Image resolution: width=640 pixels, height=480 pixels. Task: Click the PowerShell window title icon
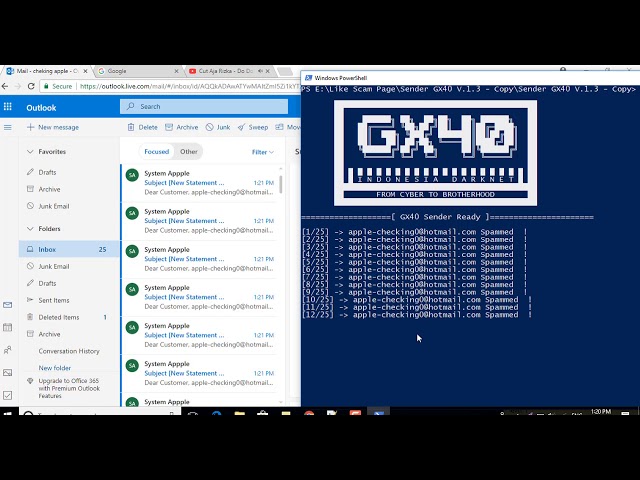tap(308, 78)
